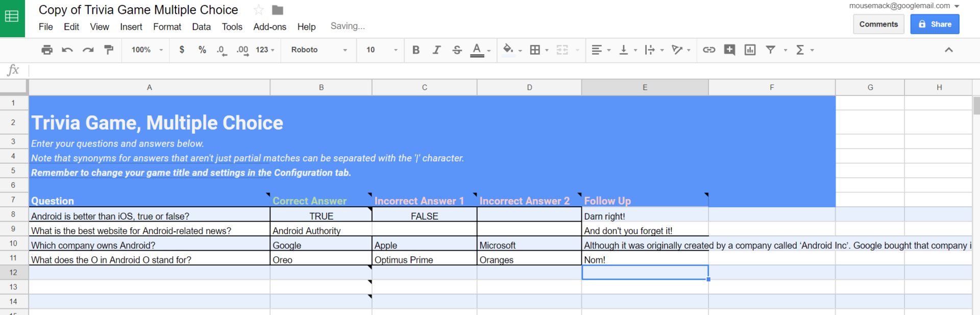980x315 pixels.
Task: Open the Comments button
Action: 878,24
